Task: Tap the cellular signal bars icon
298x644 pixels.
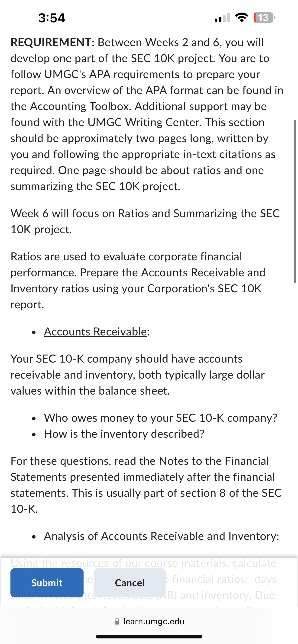Action: pos(222,18)
